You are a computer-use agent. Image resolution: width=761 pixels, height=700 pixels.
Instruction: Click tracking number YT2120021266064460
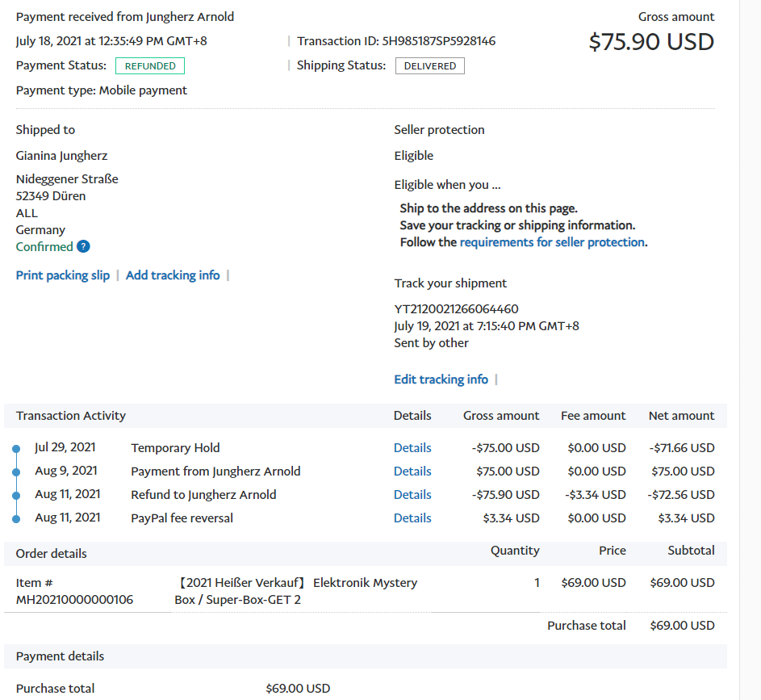pos(456,309)
